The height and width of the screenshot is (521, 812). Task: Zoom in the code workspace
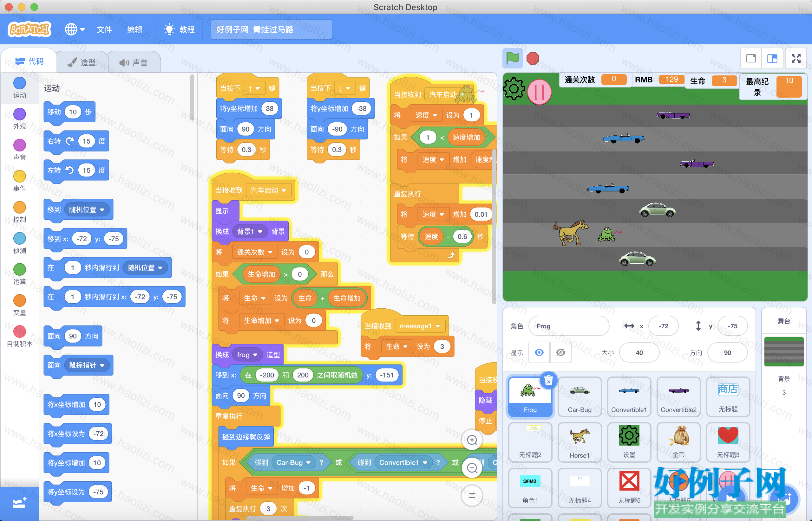472,440
